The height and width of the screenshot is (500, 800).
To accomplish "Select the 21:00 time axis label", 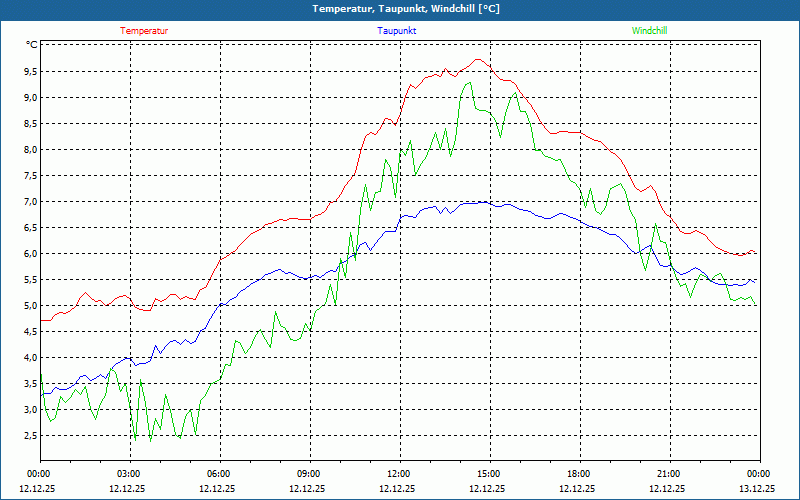I will [668, 474].
